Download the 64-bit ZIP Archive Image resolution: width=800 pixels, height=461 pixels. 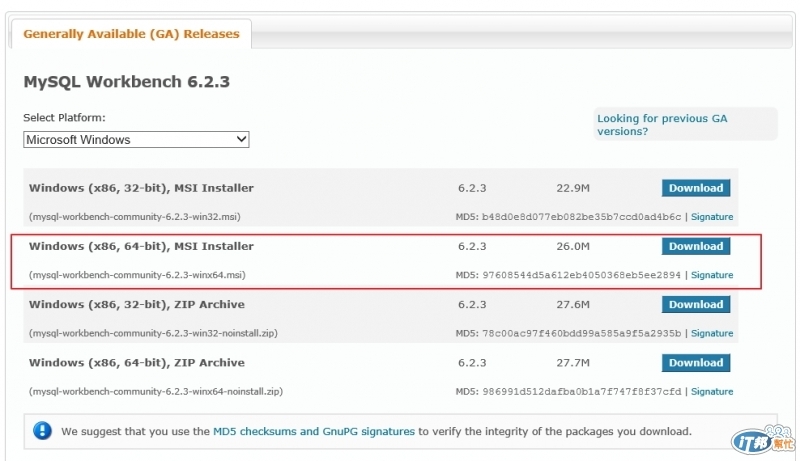695,362
